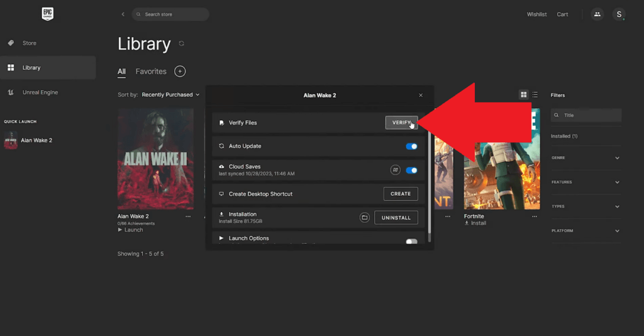Open Fortnite three-dot menu
644x336 pixels.
point(535,216)
